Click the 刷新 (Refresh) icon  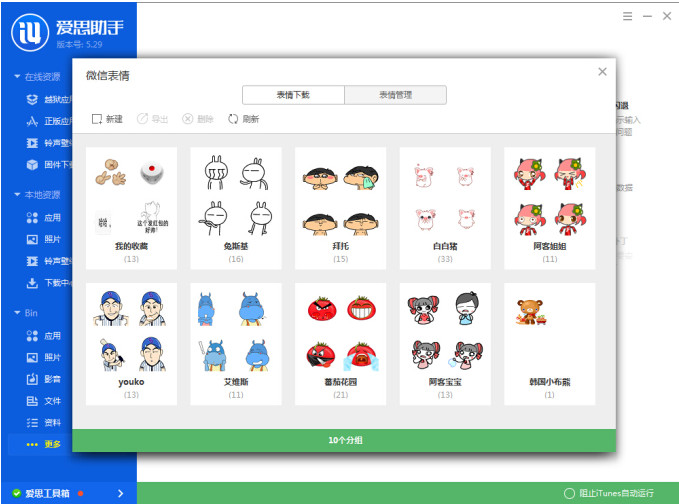coord(243,119)
